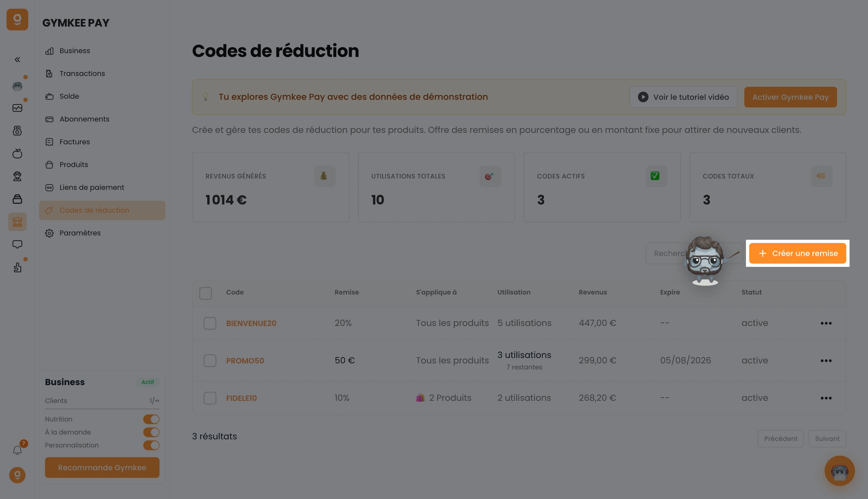Check the BIENVENUE20 row checkbox
The image size is (868, 499).
pos(210,323)
